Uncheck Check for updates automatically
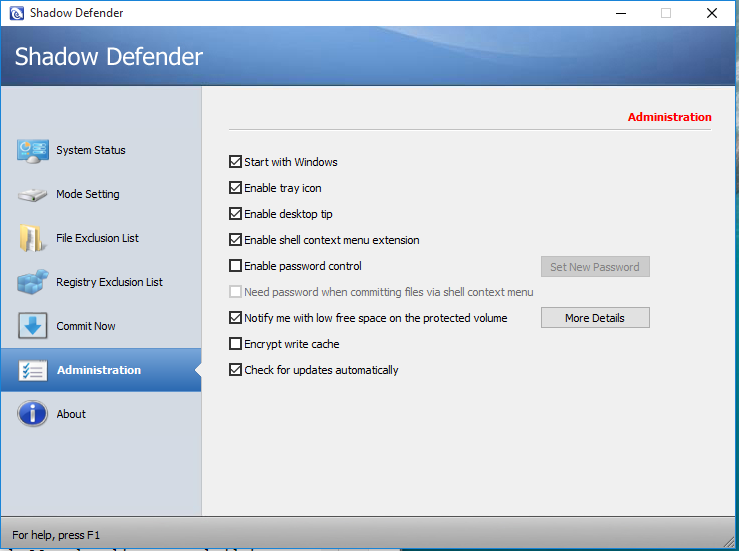The height and width of the screenshot is (551, 739). pyautogui.click(x=235, y=370)
